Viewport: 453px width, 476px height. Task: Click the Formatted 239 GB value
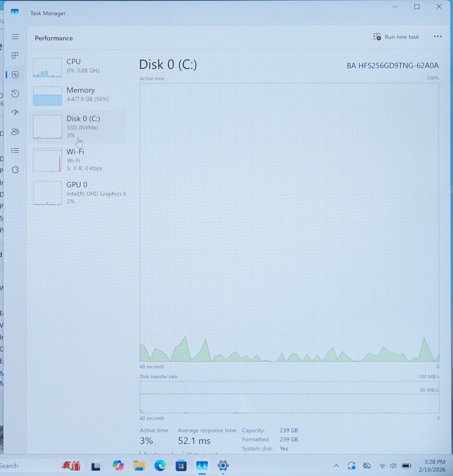289,439
